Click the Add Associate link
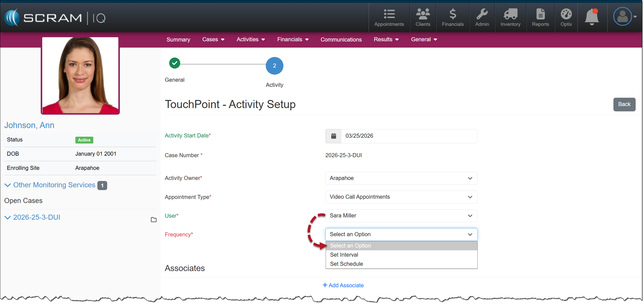 tap(343, 285)
